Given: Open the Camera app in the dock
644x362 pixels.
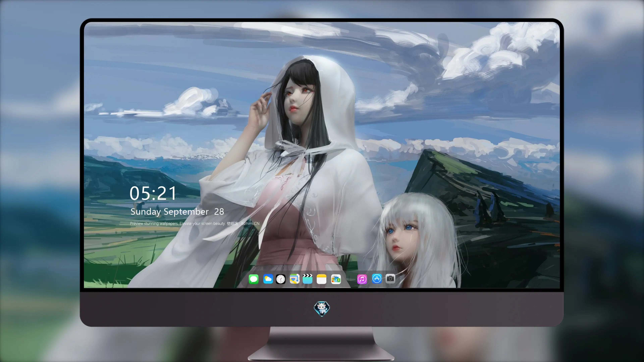Looking at the screenshot, I should [x=390, y=279].
